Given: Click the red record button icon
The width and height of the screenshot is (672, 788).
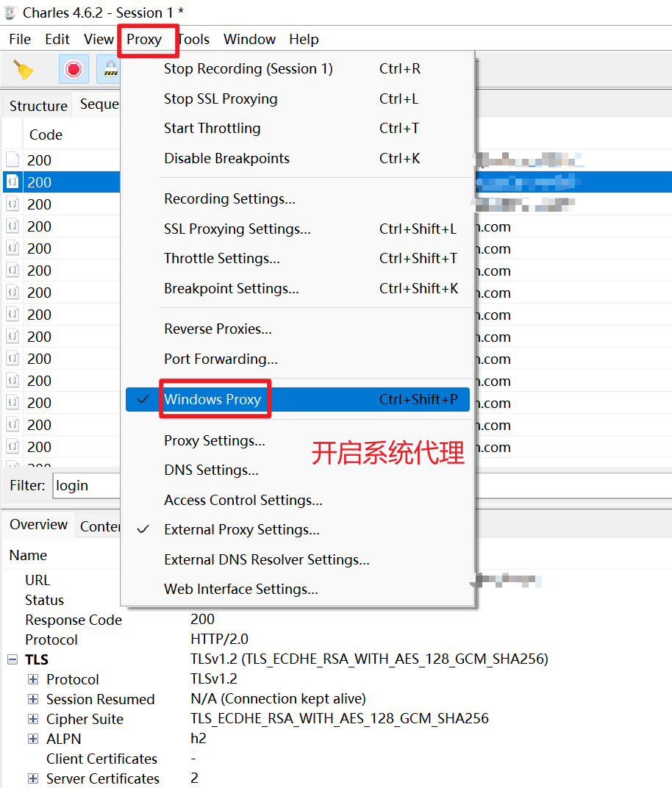Looking at the screenshot, I should tap(74, 69).
